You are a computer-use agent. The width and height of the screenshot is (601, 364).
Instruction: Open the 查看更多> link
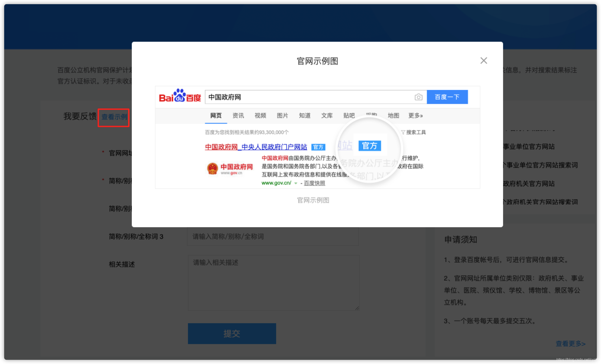pyautogui.click(x=570, y=344)
